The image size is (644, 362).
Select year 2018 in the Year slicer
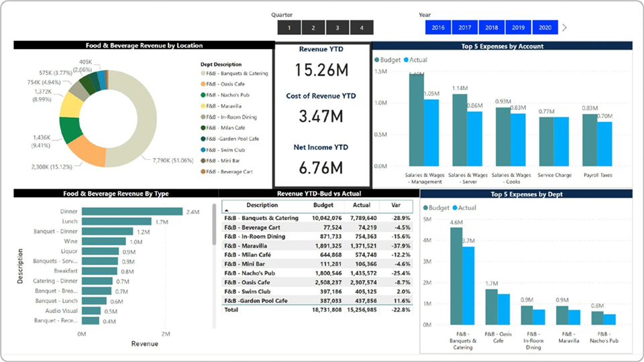492,27
